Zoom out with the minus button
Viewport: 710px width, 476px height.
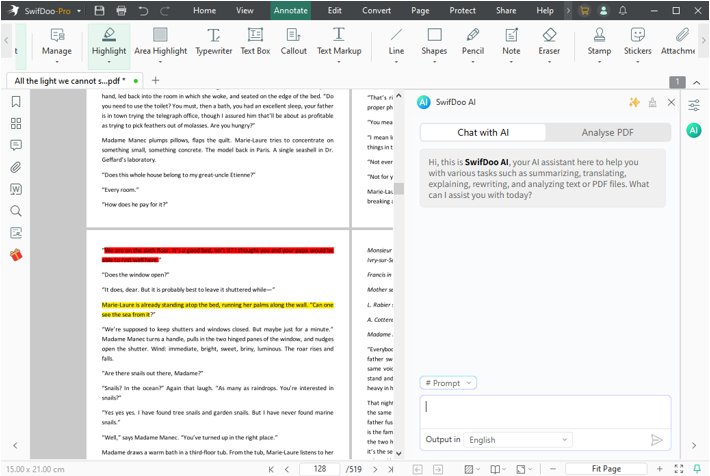point(552,469)
